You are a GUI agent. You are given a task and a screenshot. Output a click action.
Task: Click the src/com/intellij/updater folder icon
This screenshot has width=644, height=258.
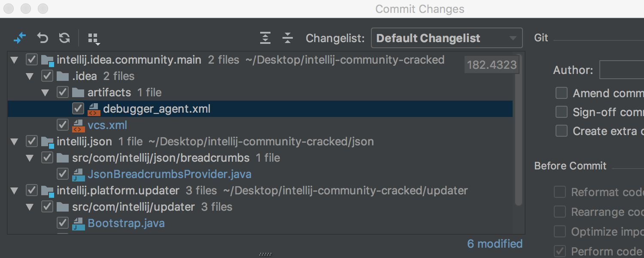(63, 207)
